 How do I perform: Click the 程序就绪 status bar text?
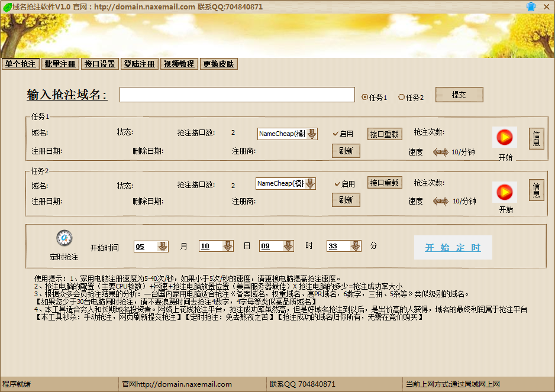17,384
